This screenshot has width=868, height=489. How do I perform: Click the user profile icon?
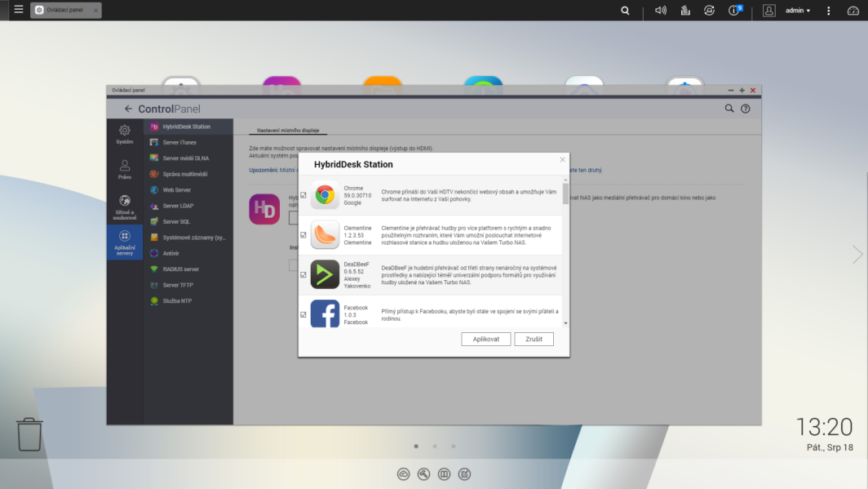coord(769,11)
